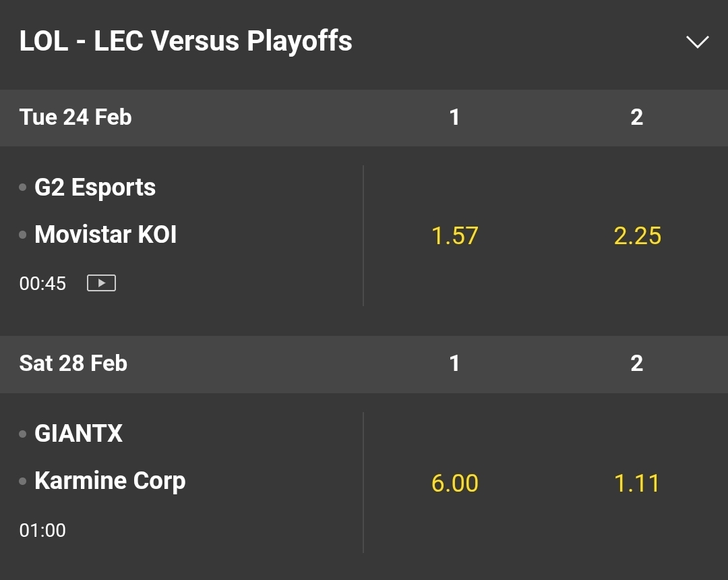Choose Karmine Corp at odds 1.11
728x580 pixels.
click(637, 483)
